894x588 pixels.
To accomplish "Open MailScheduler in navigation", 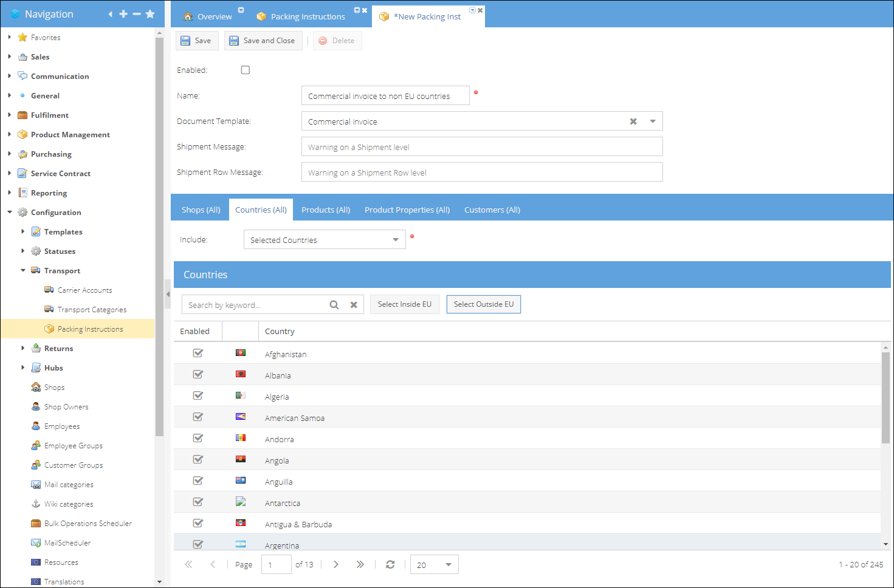I will point(61,543).
